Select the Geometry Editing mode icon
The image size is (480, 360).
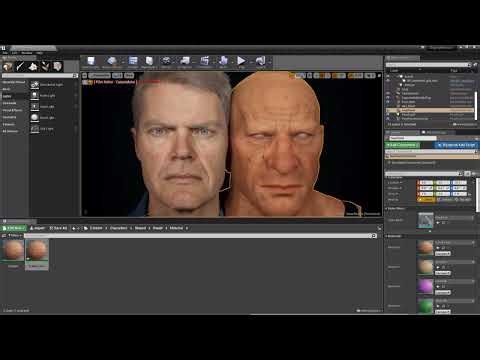pos(57,67)
